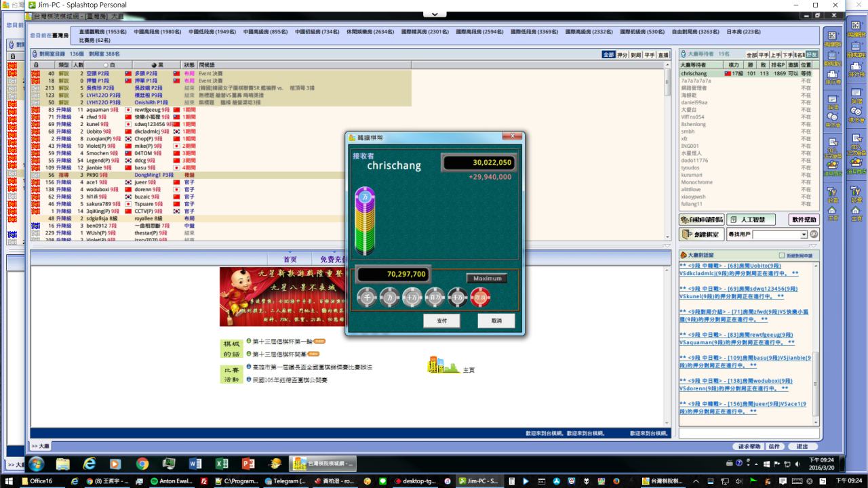Filter the room list by 直播
Viewport: 868px width, 488px height.
[x=663, y=55]
